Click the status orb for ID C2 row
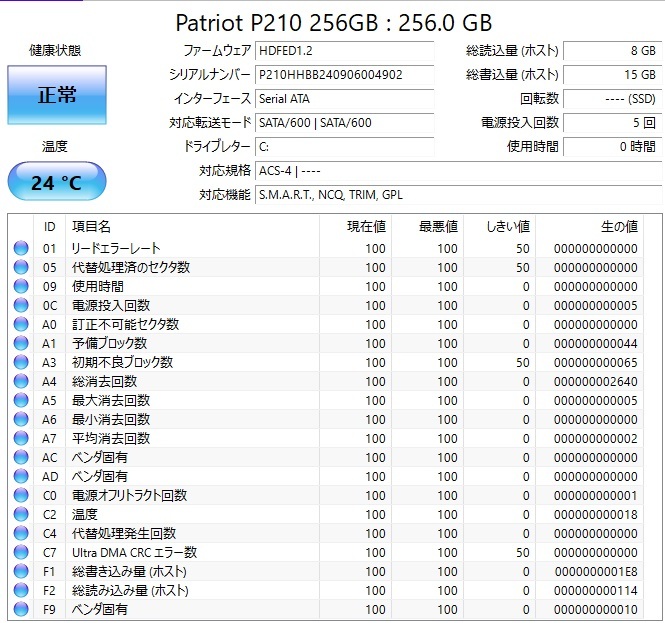Viewport: 665px width, 623px height. pyautogui.click(x=21, y=514)
